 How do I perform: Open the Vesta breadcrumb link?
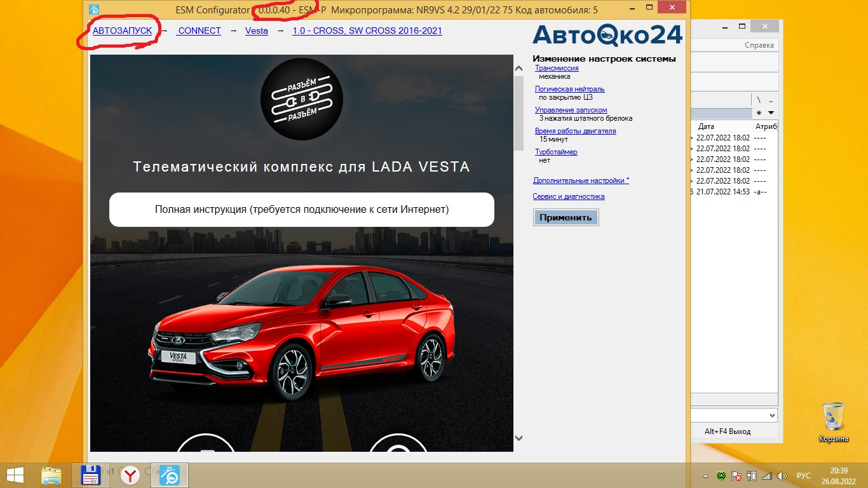[257, 30]
